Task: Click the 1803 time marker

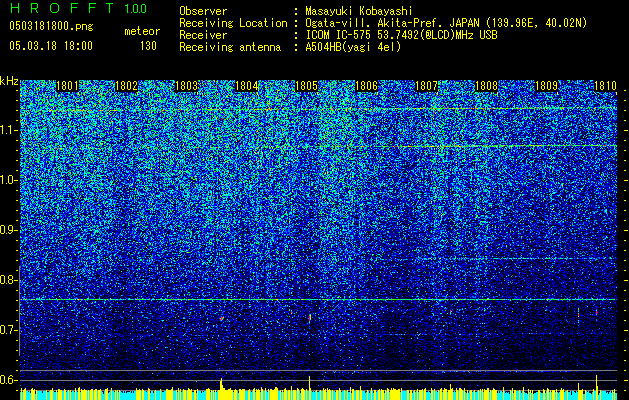Action: (x=187, y=86)
